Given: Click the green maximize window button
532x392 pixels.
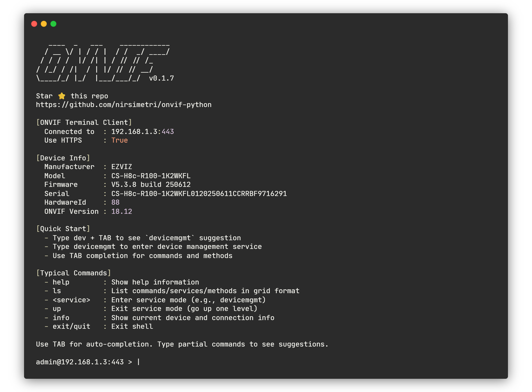Looking at the screenshot, I should click(x=53, y=24).
